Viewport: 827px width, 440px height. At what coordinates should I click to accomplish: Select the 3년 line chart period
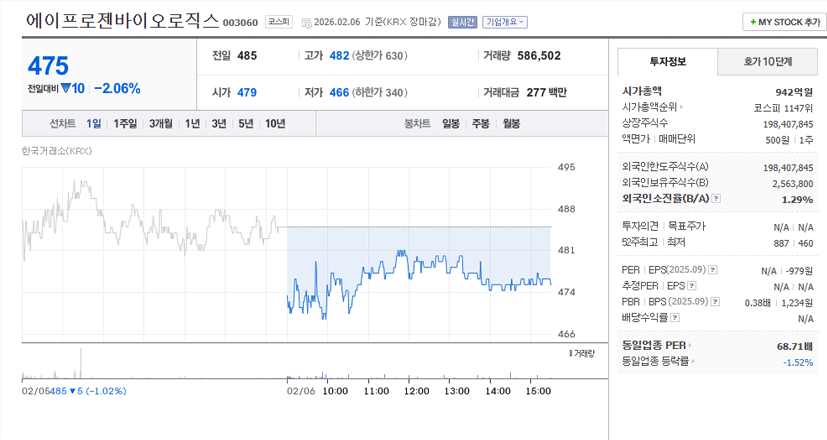(x=219, y=123)
